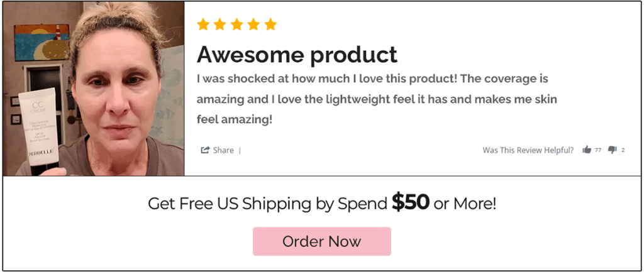The height and width of the screenshot is (272, 644).
Task: Mark review helpful with thumbs-up icon
Action: tap(587, 150)
